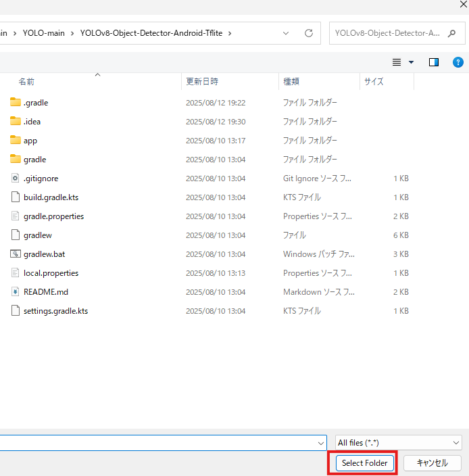This screenshot has width=469, height=476.
Task: Select .gitignore file name
Action: click(41, 178)
